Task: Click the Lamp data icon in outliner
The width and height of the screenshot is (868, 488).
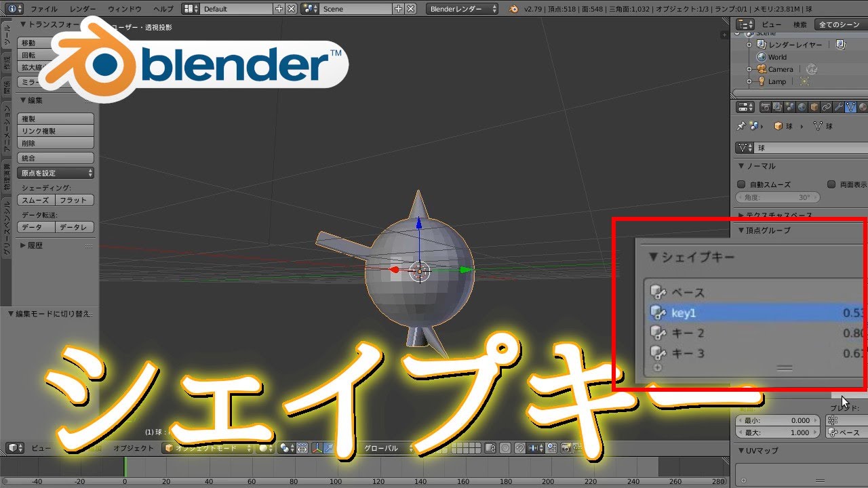Action: 805,81
